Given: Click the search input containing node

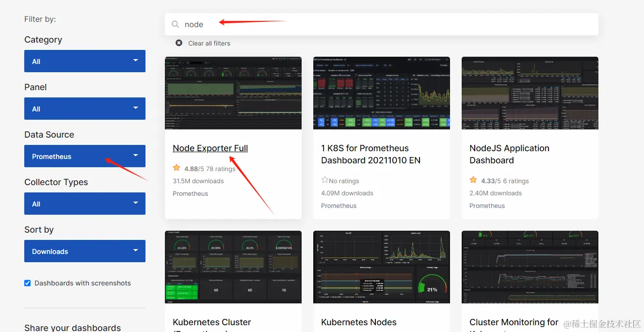Looking at the screenshot, I should click(382, 24).
